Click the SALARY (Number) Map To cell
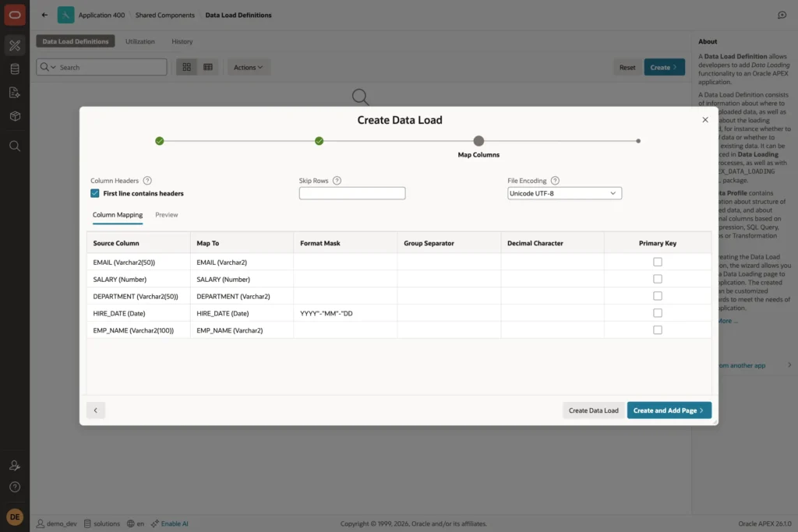The height and width of the screenshot is (532, 798). pos(242,279)
